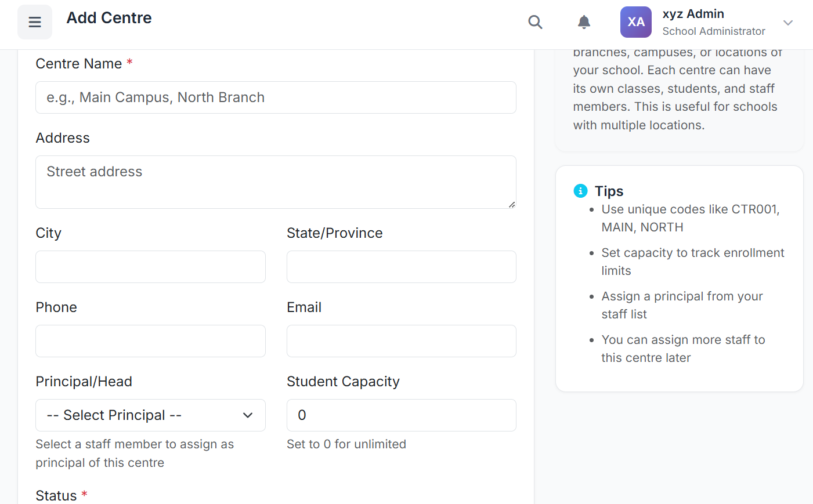This screenshot has width=813, height=504.
Task: Click the xyz Admin profile name
Action: 693,14
